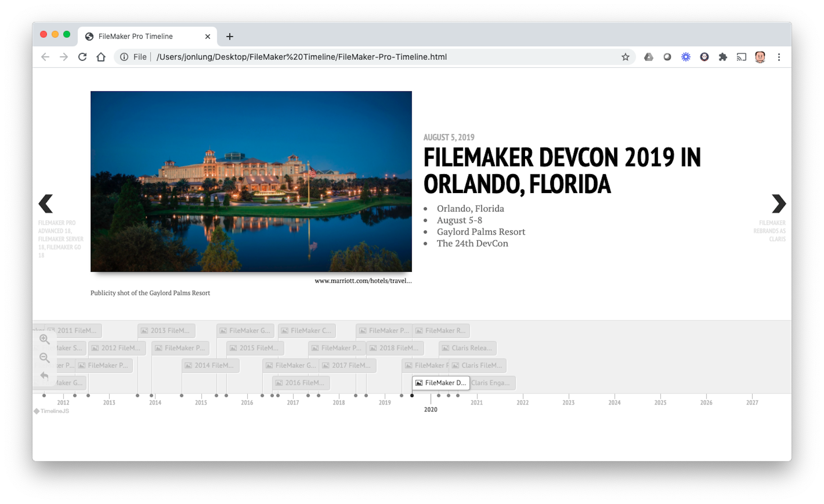Select the Claris Enga... timeline marker
Screen dimensions: 824x504
click(492, 383)
